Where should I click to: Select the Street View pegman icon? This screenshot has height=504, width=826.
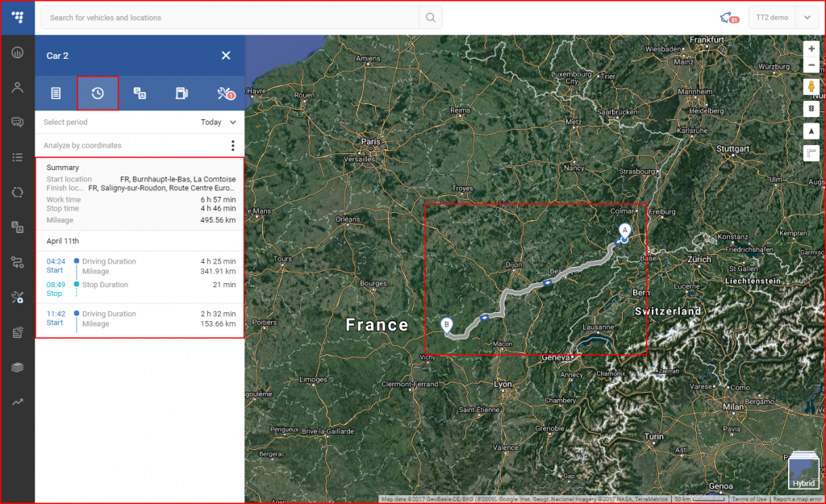point(811,87)
